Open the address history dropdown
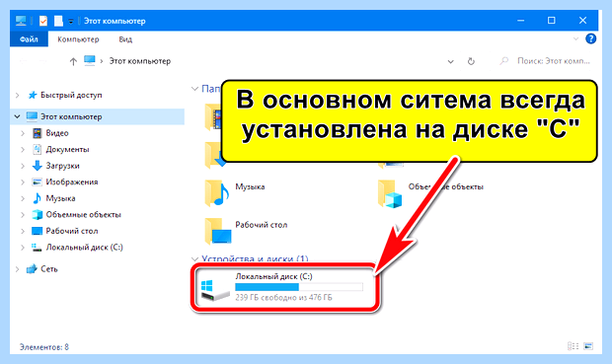The image size is (612, 364). click(x=450, y=61)
